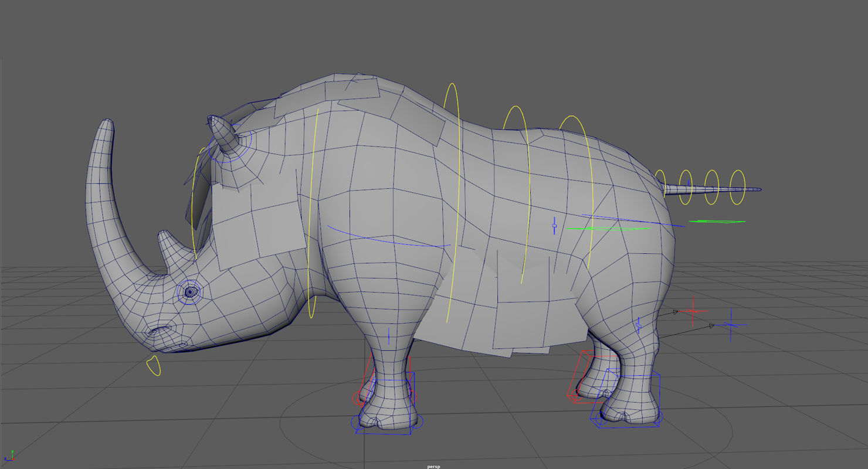Select the red locator cross behind the rear leg
Image resolution: width=868 pixels, height=469 pixels.
694,310
